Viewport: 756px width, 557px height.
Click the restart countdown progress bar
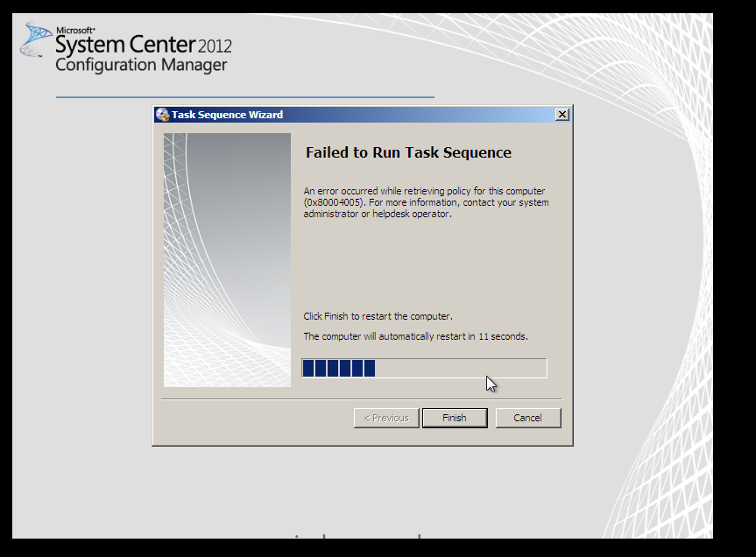pos(424,368)
